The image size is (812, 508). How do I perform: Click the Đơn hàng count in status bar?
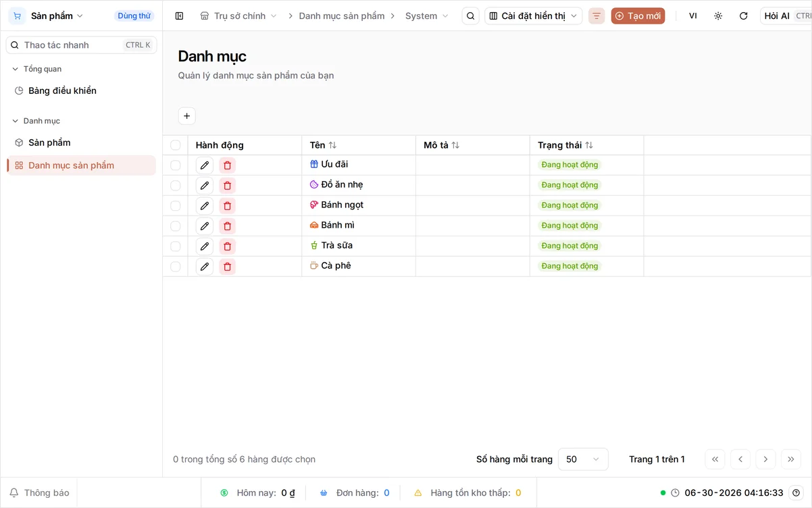[x=355, y=492]
